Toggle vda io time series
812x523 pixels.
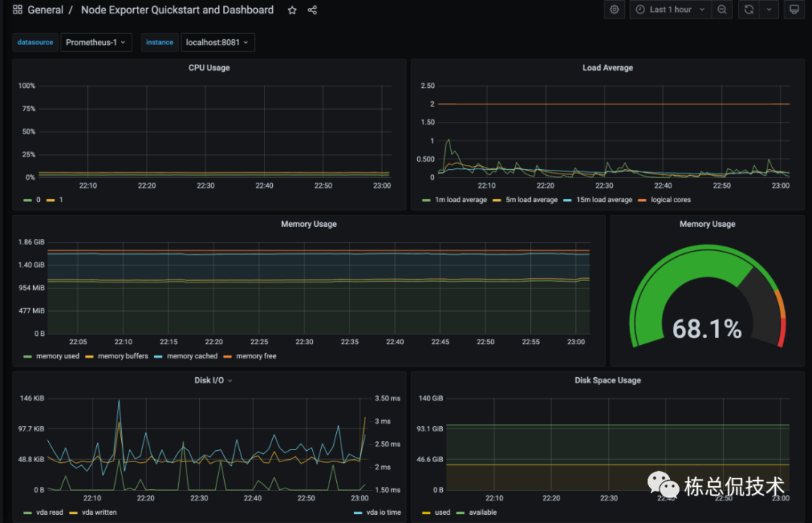(x=377, y=512)
